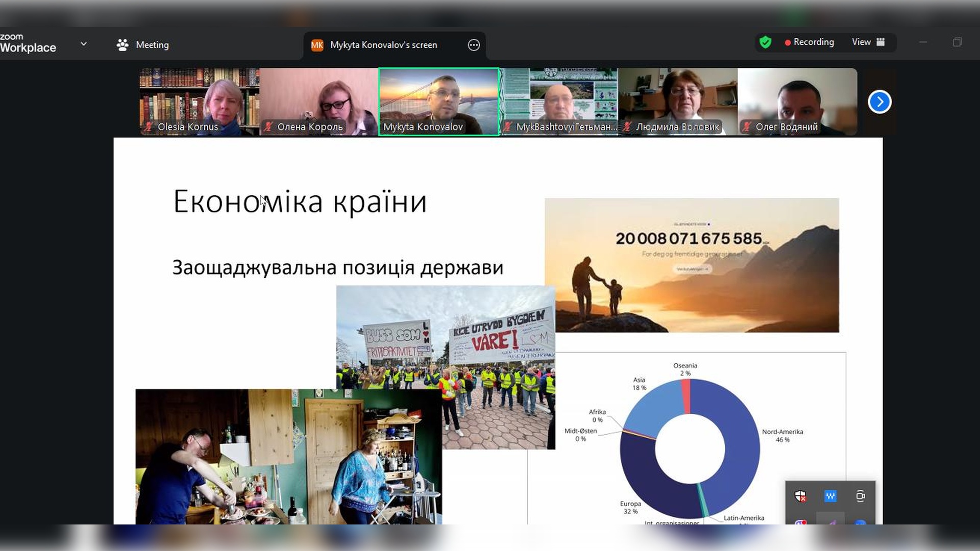Viewport: 980px width, 551px height.
Task: Click the green encryption shield icon
Action: tap(765, 42)
